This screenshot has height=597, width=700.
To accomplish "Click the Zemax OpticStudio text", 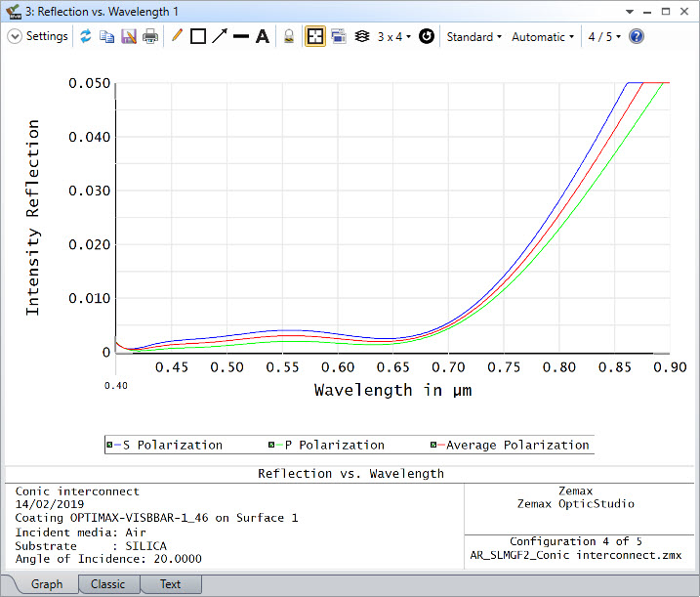I will [x=575, y=503].
